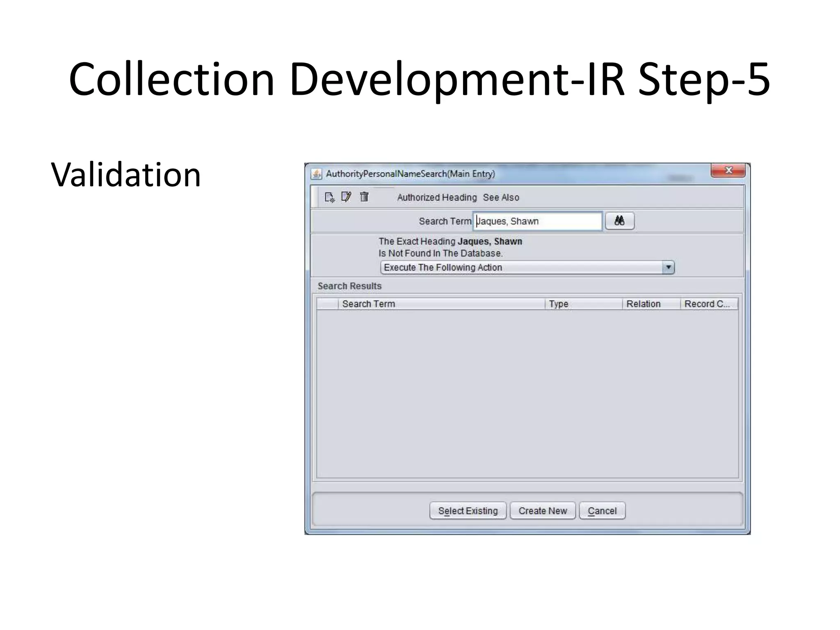840x630 pixels.
Task: Click the Search Results label
Action: tap(349, 286)
